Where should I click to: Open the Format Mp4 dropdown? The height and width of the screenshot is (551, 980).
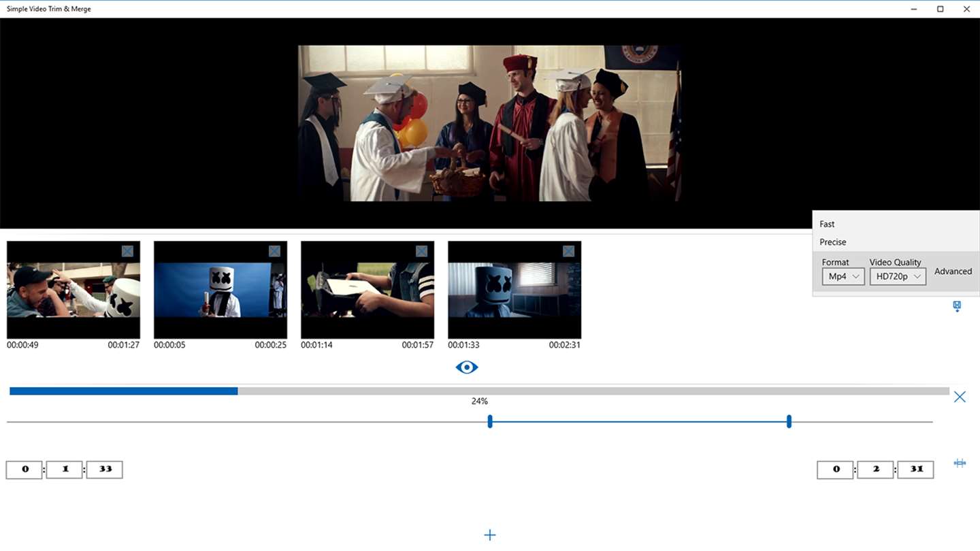pyautogui.click(x=843, y=276)
